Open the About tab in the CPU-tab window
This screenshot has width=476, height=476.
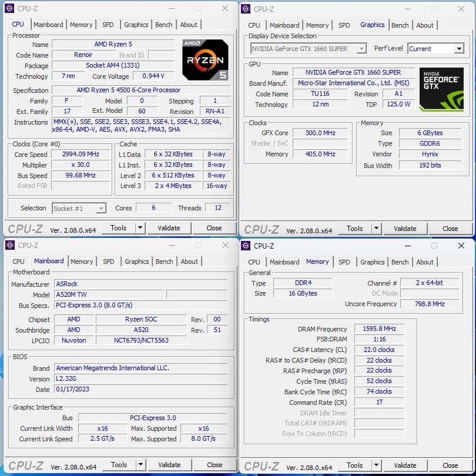coord(189,25)
